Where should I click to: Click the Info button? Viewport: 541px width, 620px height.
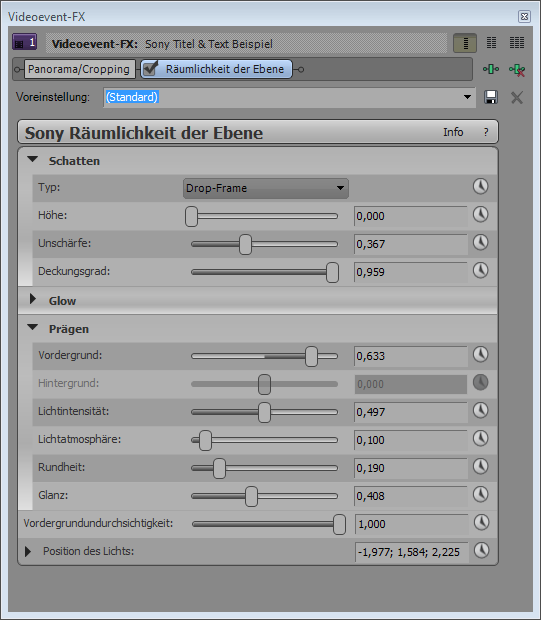coord(453,132)
